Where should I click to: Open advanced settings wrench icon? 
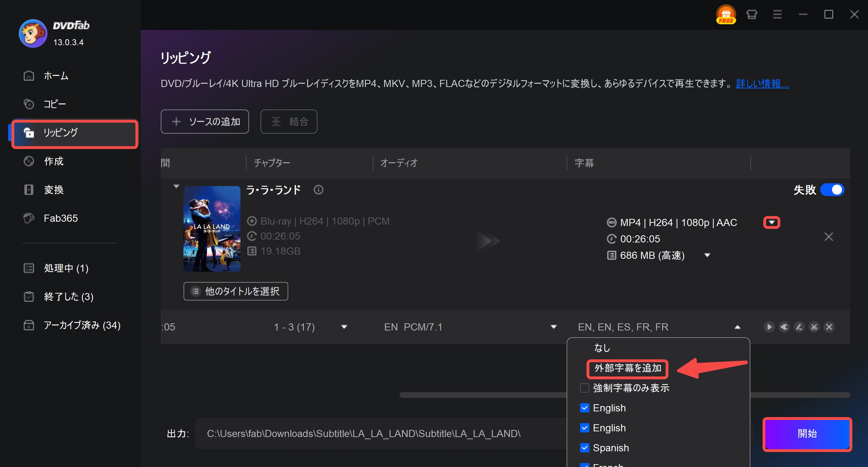(x=784, y=327)
